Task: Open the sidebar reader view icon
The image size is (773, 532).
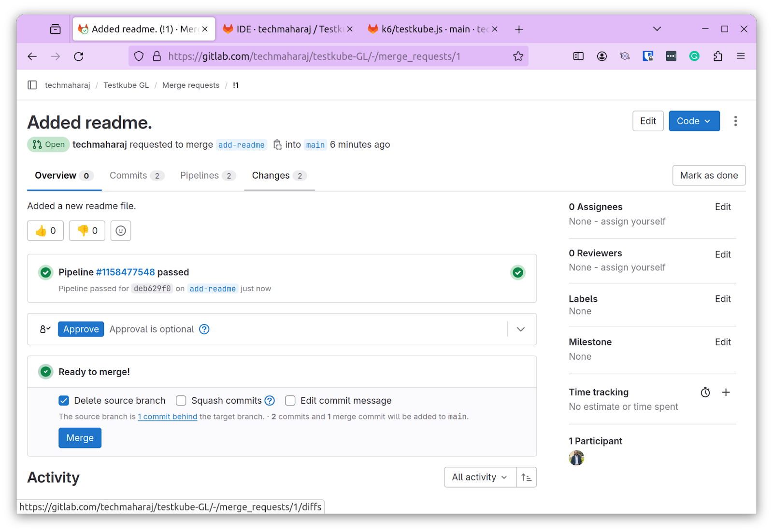Action: coord(578,56)
